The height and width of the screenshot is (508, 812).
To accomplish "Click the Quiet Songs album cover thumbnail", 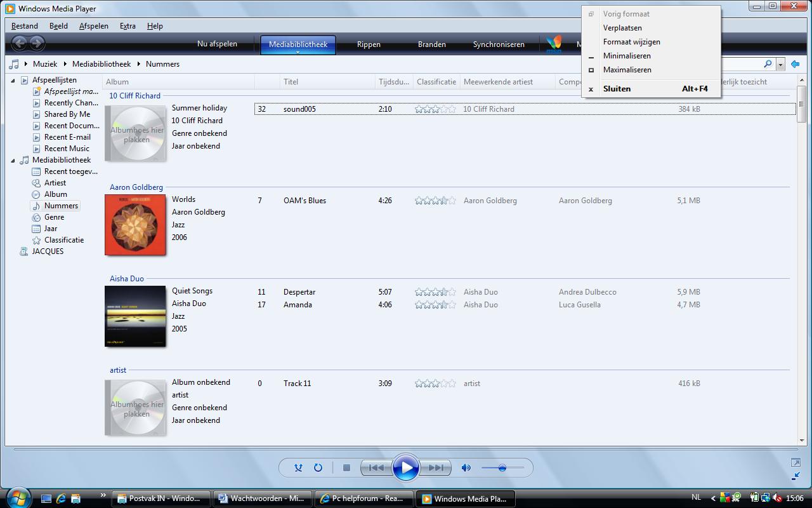I will 135,316.
